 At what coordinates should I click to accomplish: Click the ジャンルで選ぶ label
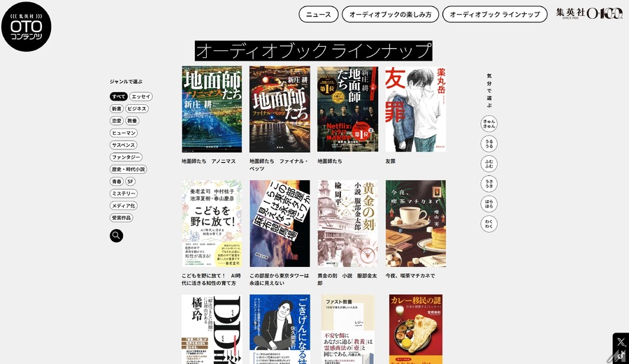(x=126, y=81)
